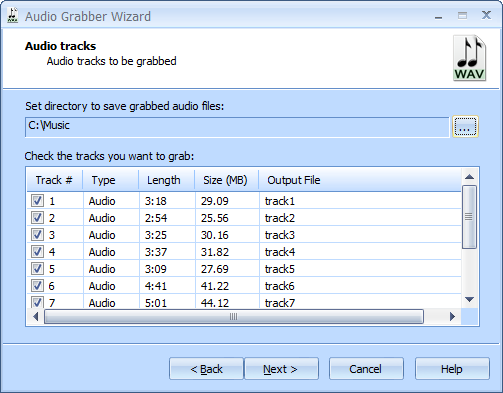Viewport: 503px width, 393px height.
Task: Click the length value 3:37
Action: click(x=156, y=252)
